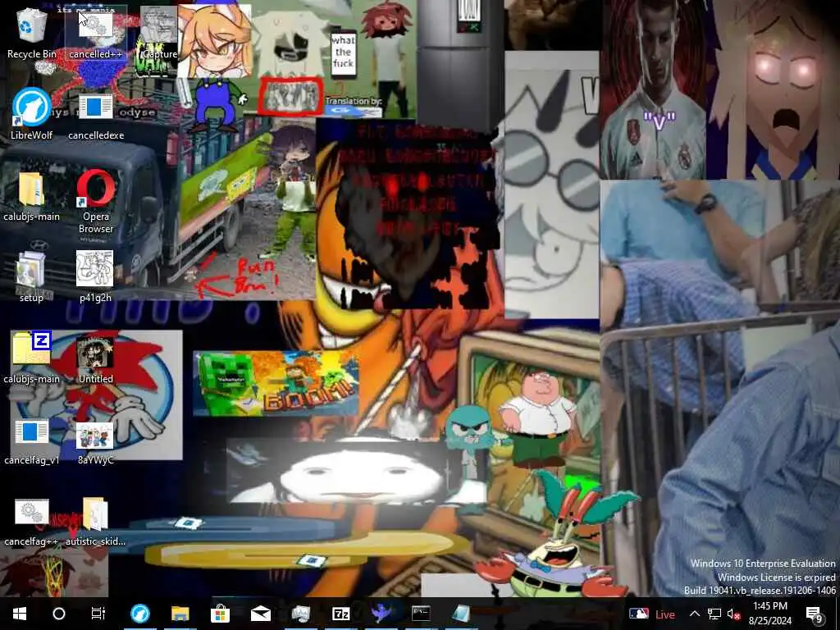Image resolution: width=840 pixels, height=630 pixels.
Task: Open Microsoft Store from the taskbar
Action: [x=220, y=614]
